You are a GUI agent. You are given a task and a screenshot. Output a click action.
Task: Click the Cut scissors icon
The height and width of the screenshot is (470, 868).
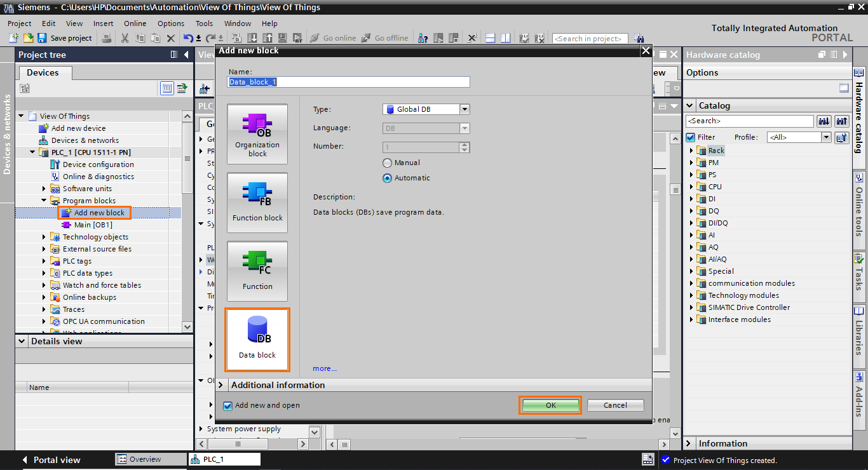tap(125, 38)
